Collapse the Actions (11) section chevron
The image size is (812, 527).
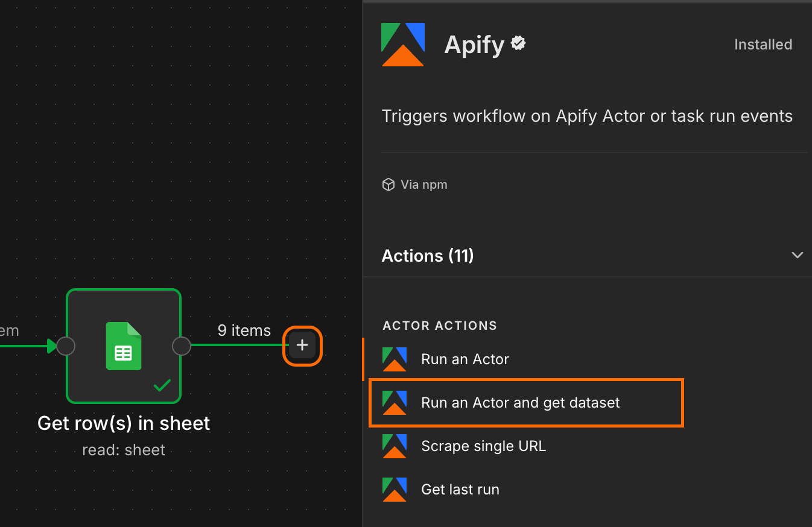point(797,255)
